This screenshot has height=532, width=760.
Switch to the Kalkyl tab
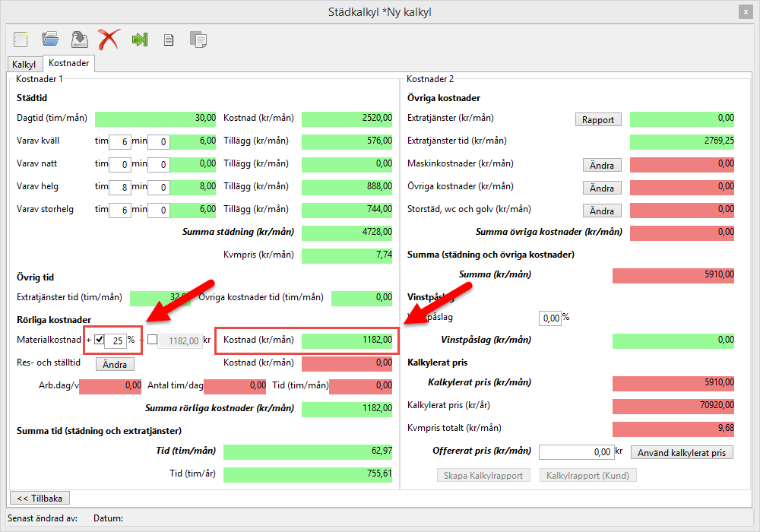pyautogui.click(x=24, y=65)
